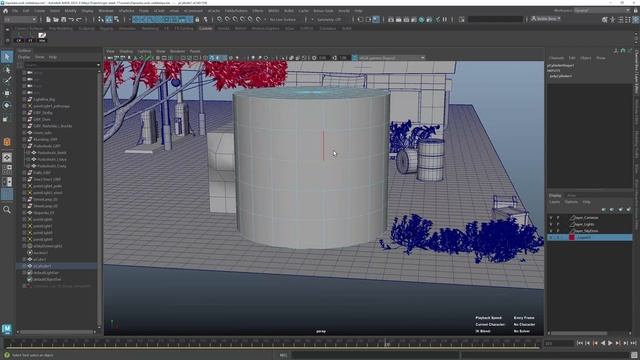This screenshot has width=640, height=360.
Task: Switch to the Custom shelf tab
Action: [x=205, y=29]
